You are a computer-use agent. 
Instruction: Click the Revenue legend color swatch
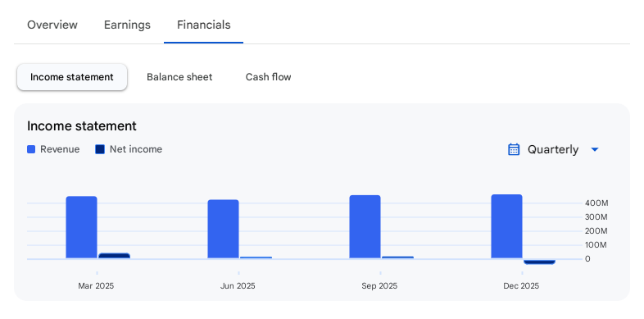tap(31, 149)
